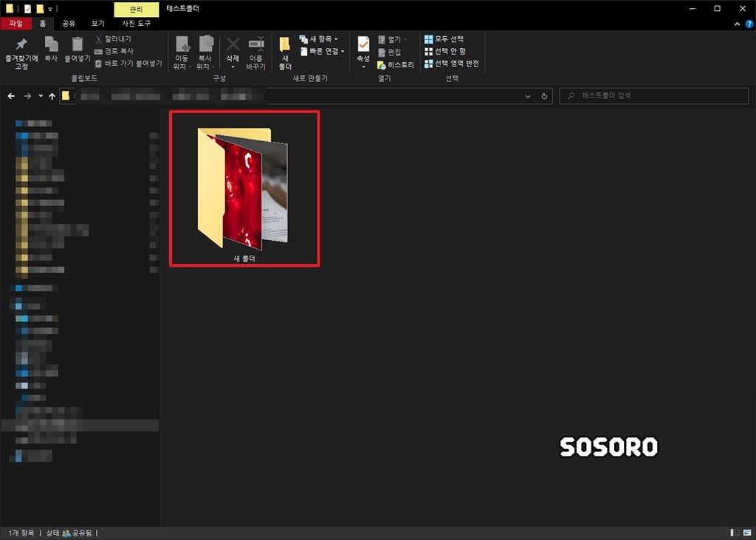
Task: Refresh the current folder
Action: pyautogui.click(x=544, y=96)
